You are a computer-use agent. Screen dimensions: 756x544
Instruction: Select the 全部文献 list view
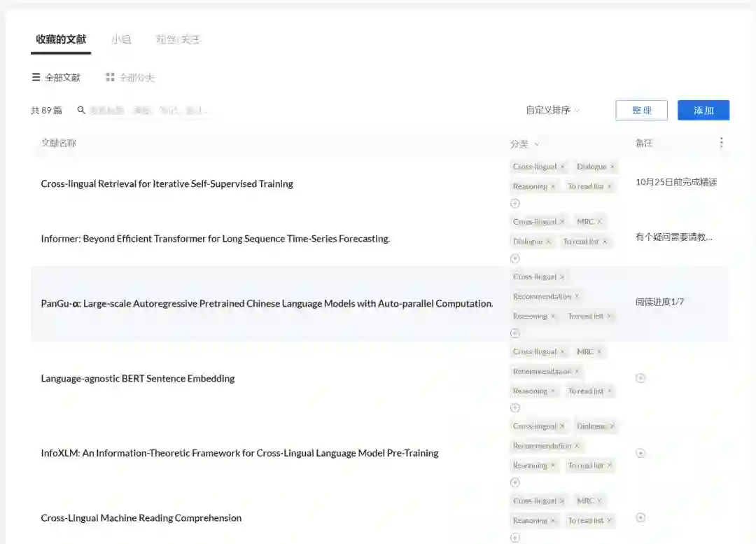pos(56,78)
